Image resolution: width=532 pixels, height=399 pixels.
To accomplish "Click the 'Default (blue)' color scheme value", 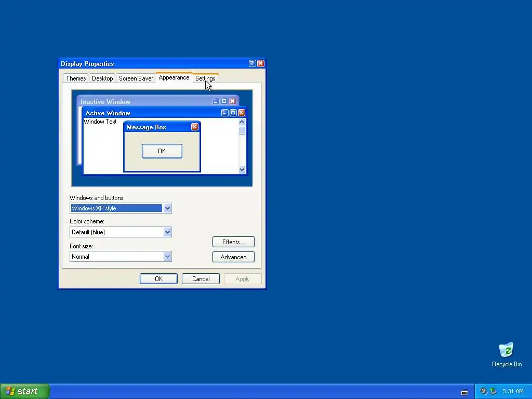I will coord(88,232).
